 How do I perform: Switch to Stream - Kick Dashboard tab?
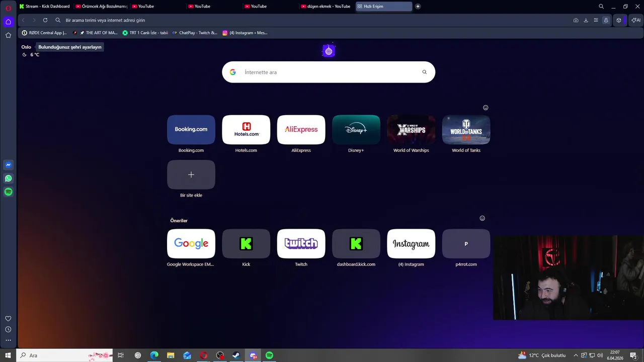click(x=45, y=7)
